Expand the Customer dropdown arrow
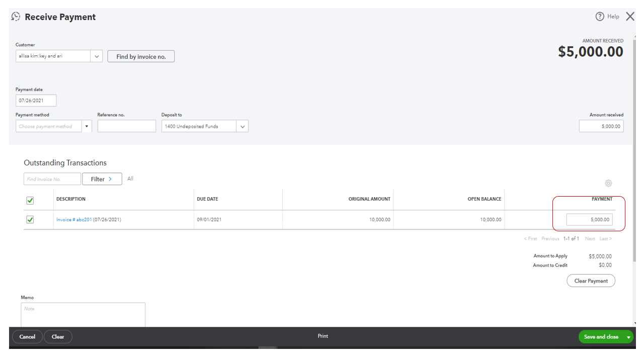The image size is (644, 362). (x=97, y=56)
